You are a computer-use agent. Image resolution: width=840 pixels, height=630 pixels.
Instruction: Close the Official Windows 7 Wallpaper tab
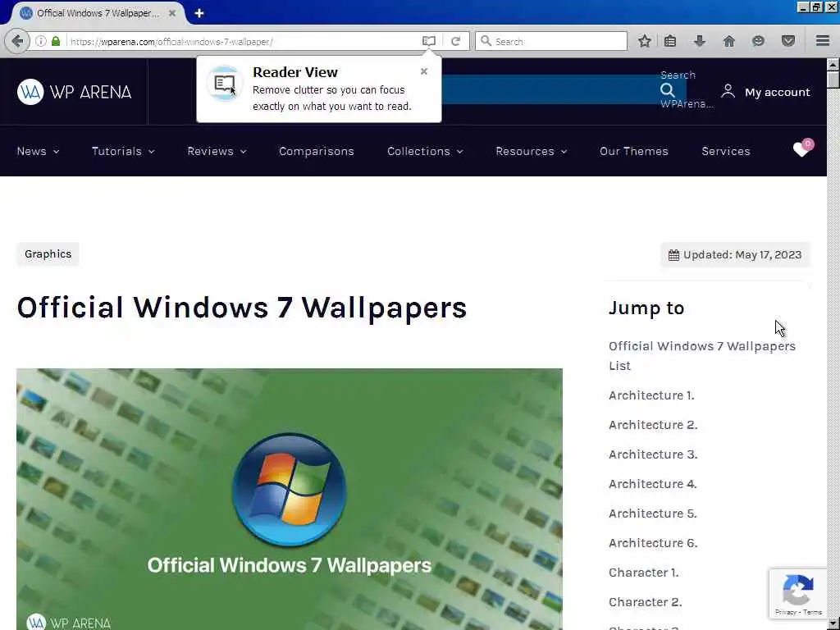(x=172, y=13)
